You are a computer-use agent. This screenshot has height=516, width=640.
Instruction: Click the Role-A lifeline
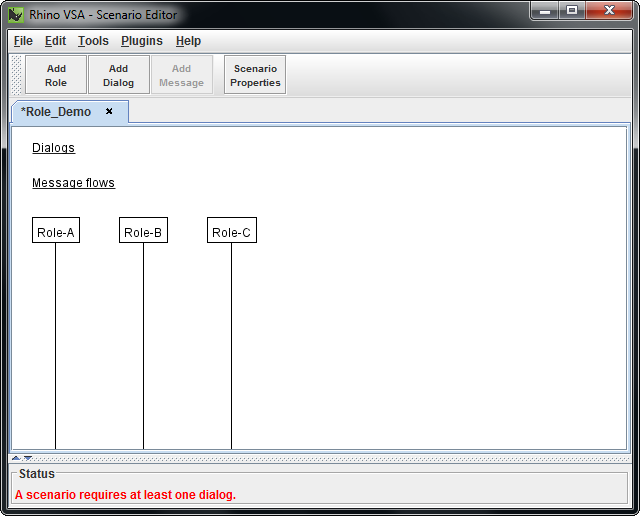(x=56, y=346)
